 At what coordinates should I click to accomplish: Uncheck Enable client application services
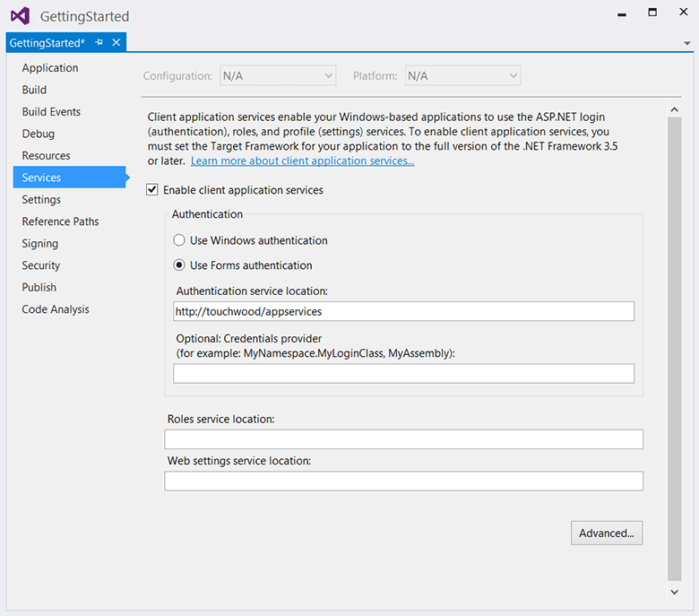152,189
